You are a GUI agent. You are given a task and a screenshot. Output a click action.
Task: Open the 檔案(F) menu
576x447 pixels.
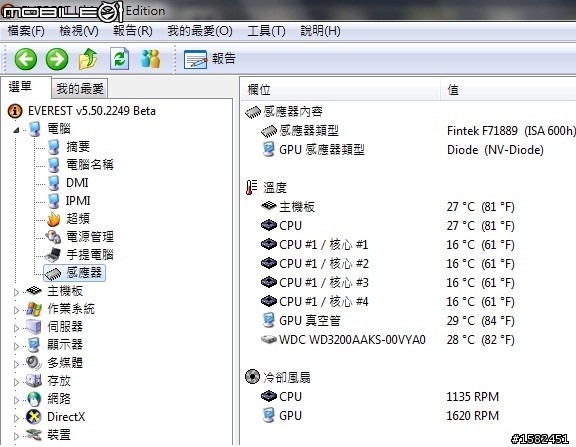coord(26,31)
